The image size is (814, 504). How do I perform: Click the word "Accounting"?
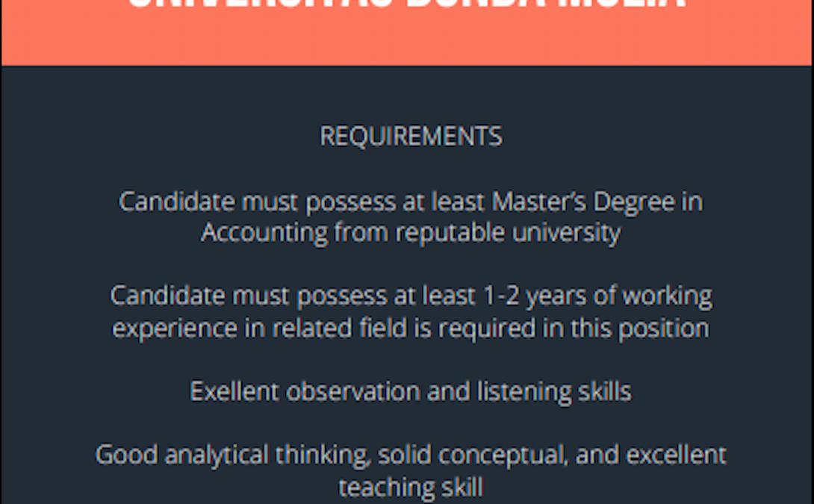pos(264,233)
